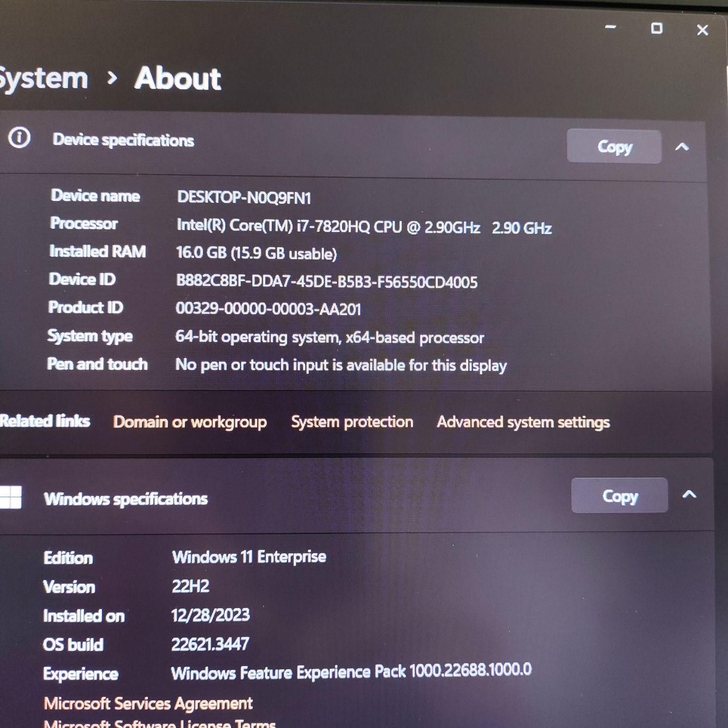
Task: Open Domain or workgroup link
Action: (190, 422)
